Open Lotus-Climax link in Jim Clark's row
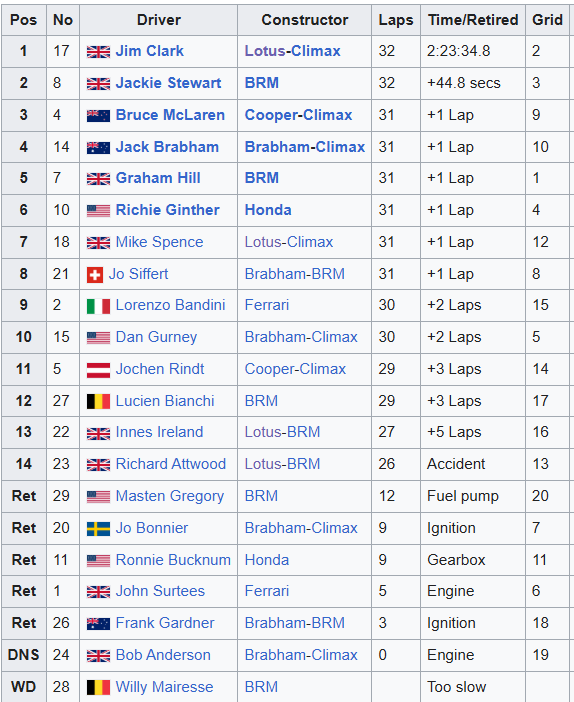 pos(292,51)
